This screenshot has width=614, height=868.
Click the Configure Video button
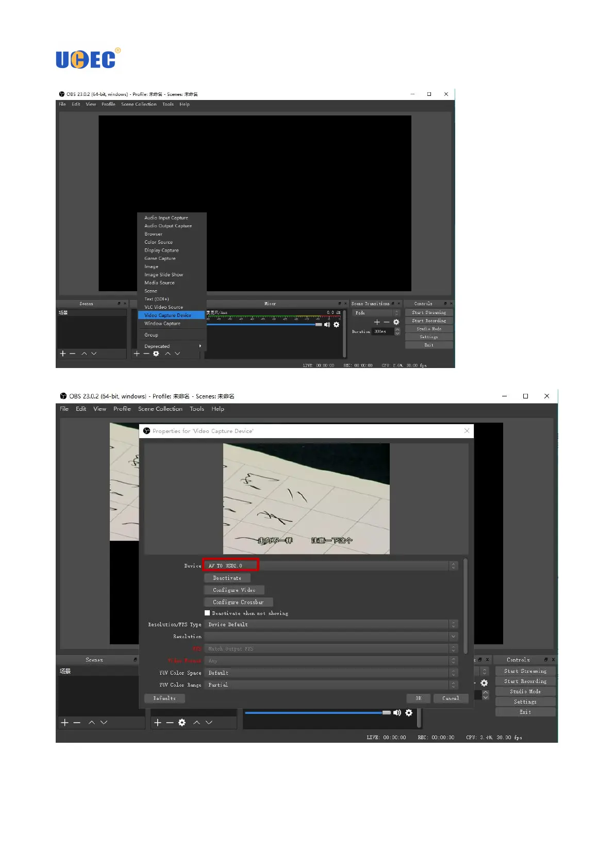(x=234, y=590)
